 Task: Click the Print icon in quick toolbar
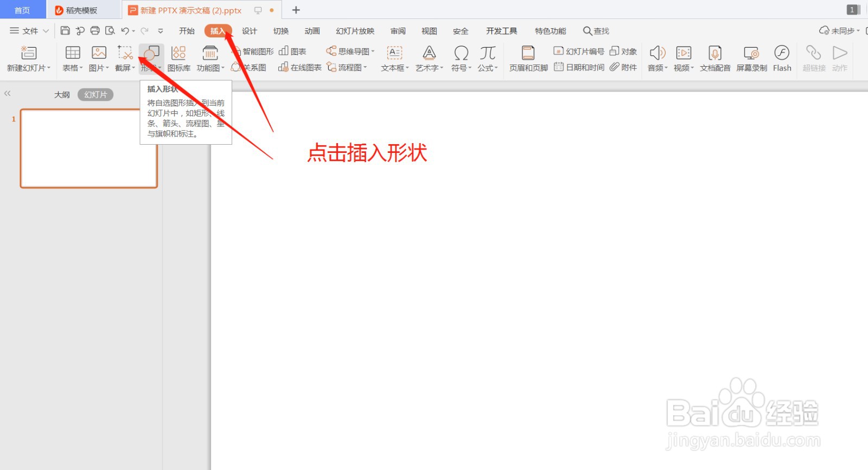point(95,31)
